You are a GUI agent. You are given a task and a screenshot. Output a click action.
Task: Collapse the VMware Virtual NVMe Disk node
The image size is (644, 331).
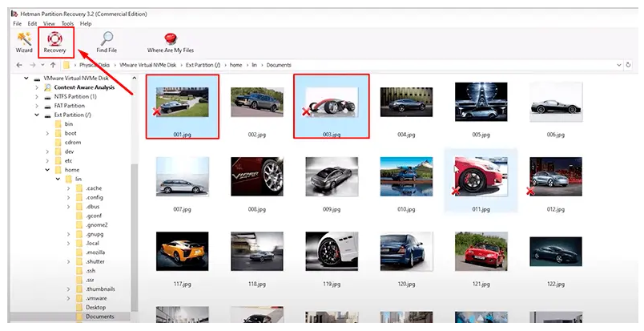tap(26, 78)
